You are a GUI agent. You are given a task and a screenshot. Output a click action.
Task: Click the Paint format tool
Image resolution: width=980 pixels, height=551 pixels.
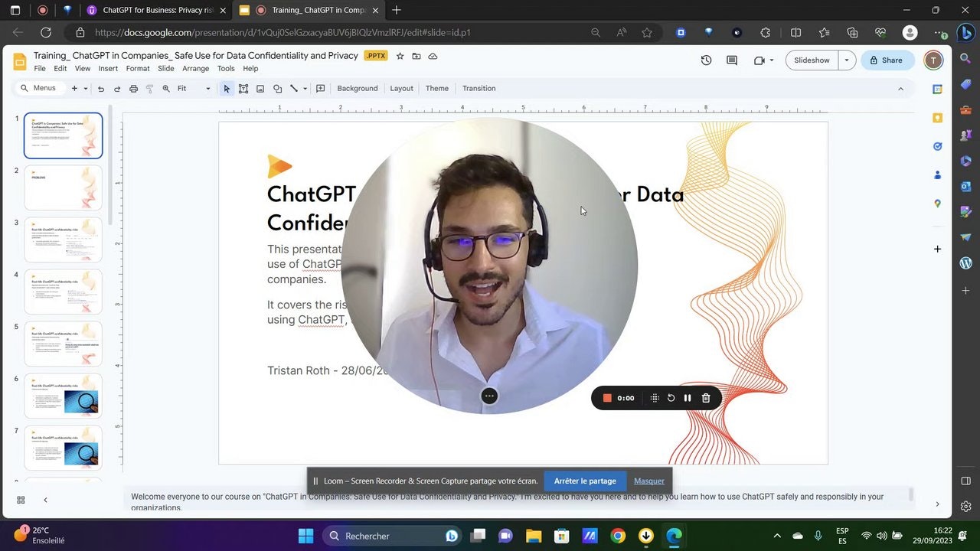pyautogui.click(x=150, y=88)
